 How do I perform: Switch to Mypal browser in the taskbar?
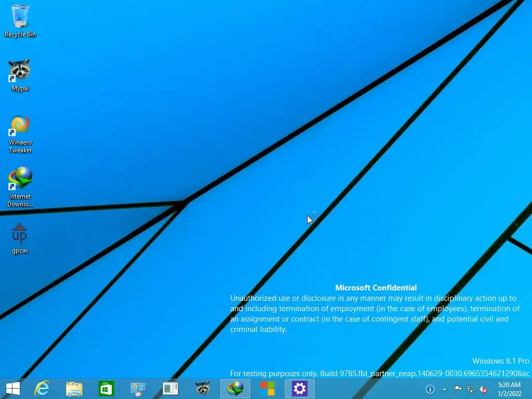click(203, 389)
